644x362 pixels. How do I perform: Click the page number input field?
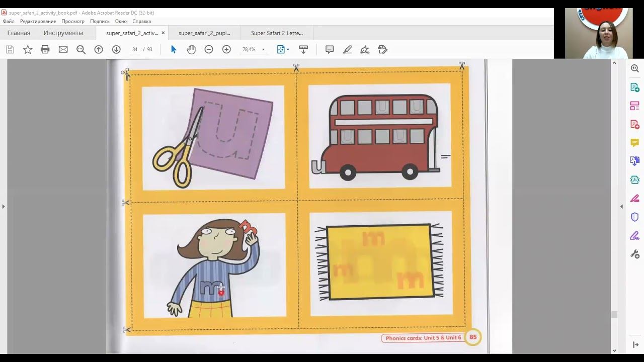(x=135, y=49)
